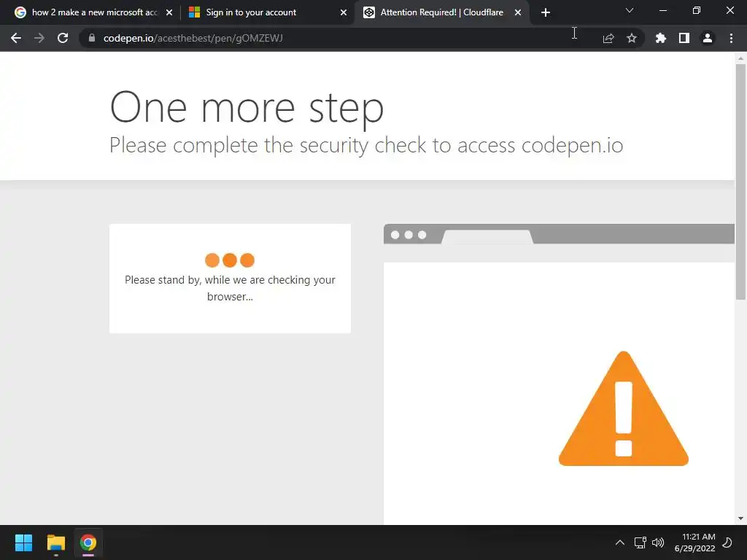Open the tab search chevron

pyautogui.click(x=630, y=10)
